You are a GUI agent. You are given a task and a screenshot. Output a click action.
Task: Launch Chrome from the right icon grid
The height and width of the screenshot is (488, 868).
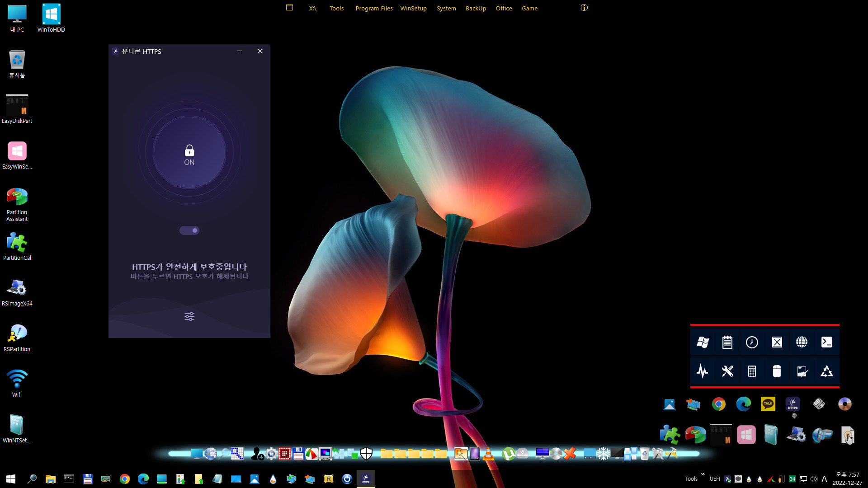(719, 404)
